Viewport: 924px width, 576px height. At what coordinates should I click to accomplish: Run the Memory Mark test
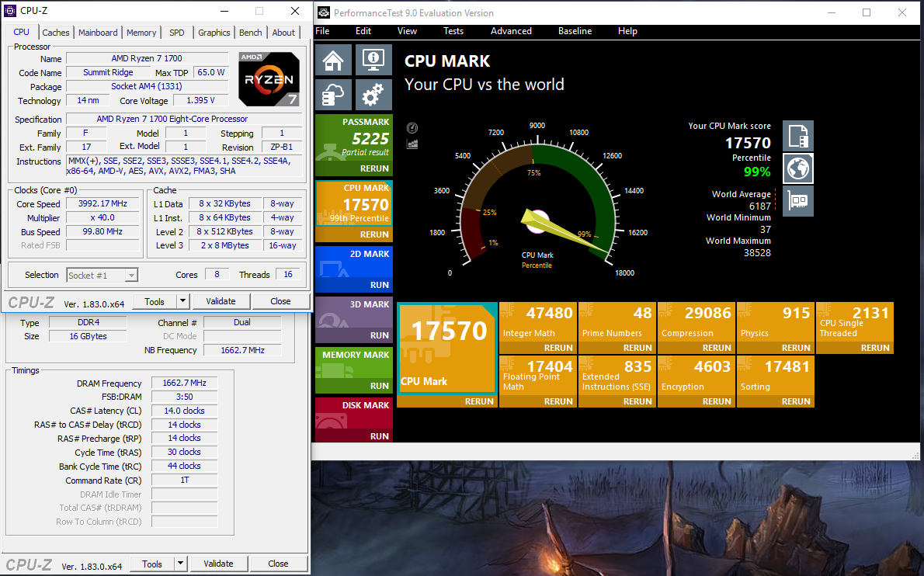pyautogui.click(x=380, y=387)
